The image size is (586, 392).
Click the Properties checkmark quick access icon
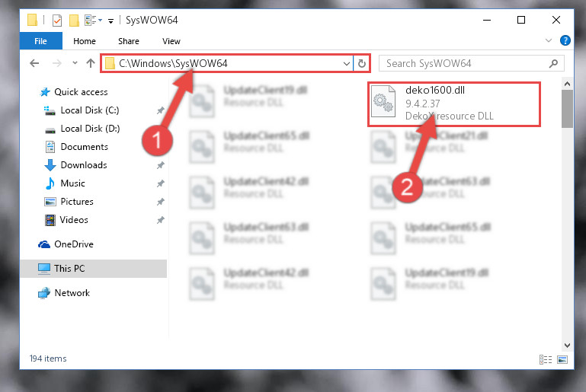[x=57, y=20]
